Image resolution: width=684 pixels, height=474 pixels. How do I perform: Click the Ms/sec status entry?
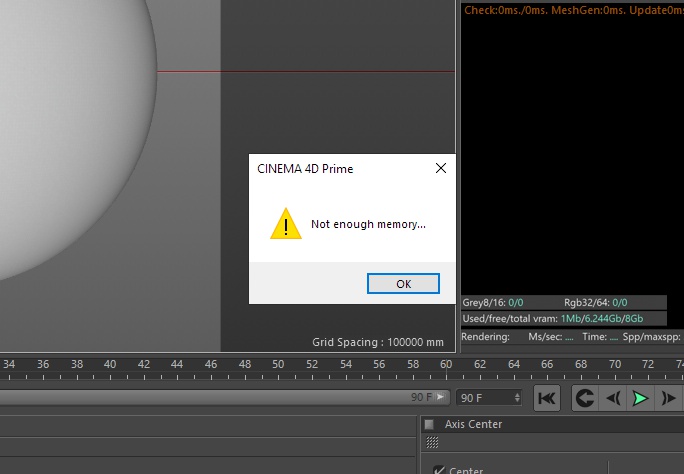click(551, 337)
